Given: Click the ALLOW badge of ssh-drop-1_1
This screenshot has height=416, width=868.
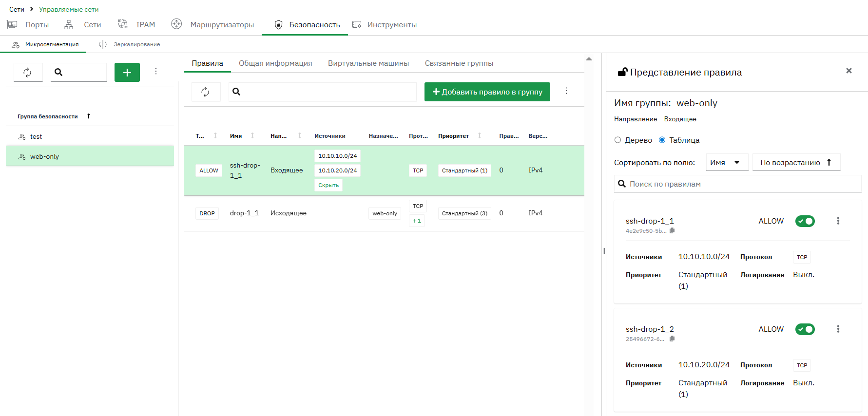Looking at the screenshot, I should click(209, 170).
